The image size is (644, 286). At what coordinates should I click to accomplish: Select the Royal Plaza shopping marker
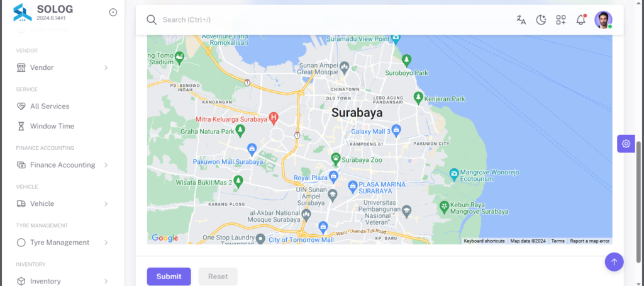point(333,177)
